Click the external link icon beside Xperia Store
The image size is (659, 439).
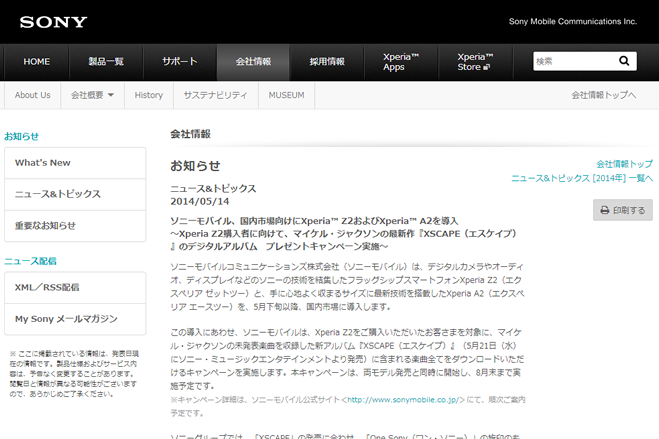(x=487, y=67)
